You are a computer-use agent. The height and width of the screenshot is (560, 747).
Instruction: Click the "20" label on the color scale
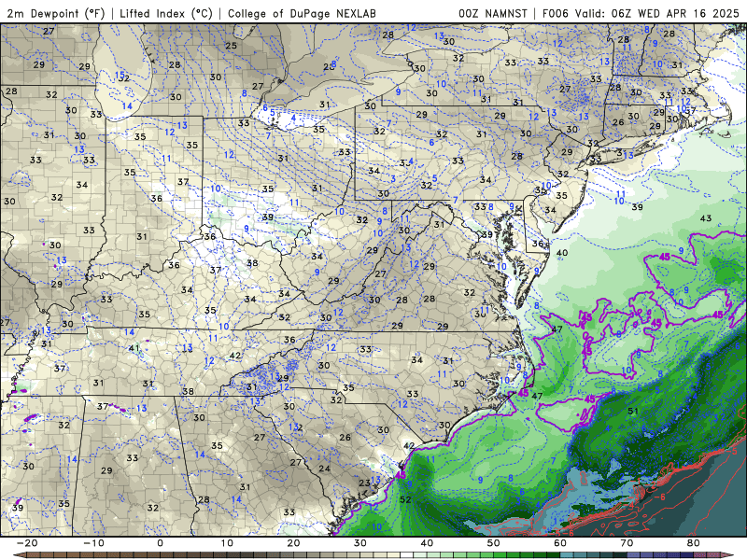pyautogui.click(x=293, y=543)
